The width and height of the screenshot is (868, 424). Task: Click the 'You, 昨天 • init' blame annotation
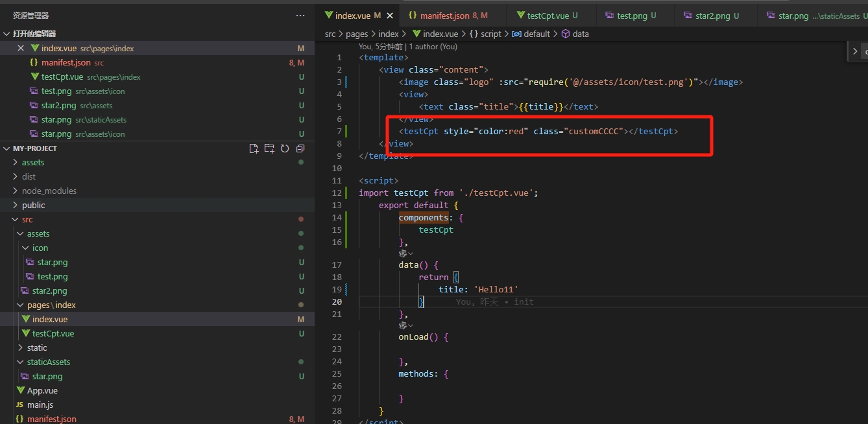coord(495,302)
